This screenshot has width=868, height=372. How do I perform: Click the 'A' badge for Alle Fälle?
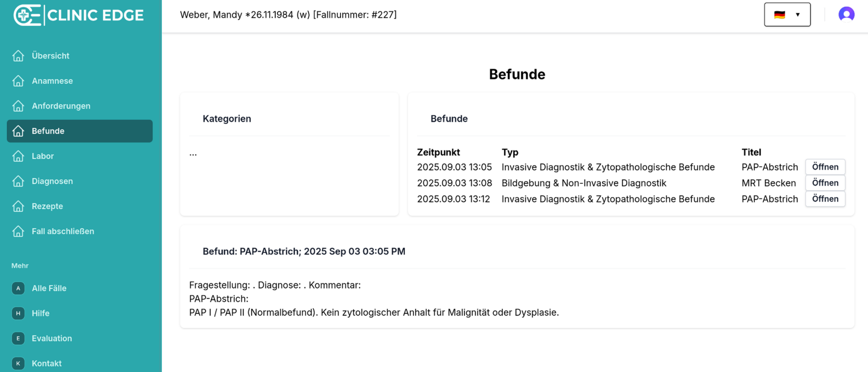[x=18, y=288]
